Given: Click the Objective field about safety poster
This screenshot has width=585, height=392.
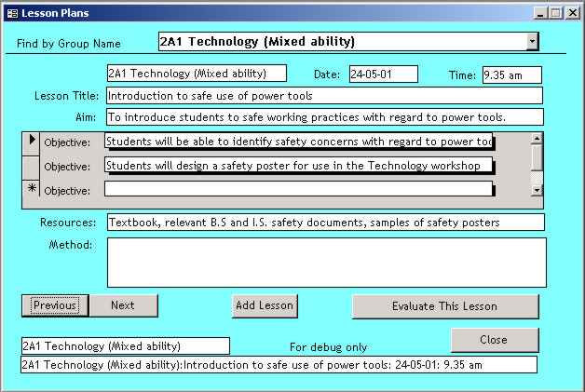Looking at the screenshot, I should tap(298, 165).
